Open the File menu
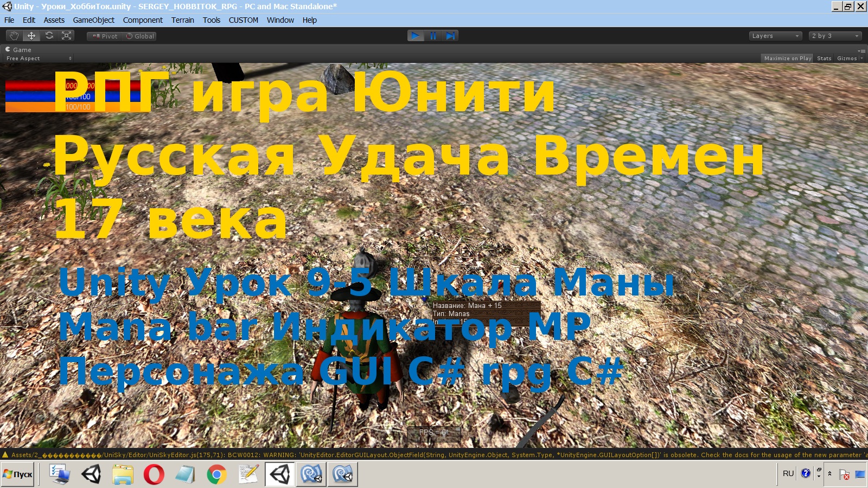The height and width of the screenshot is (488, 868). coord(9,20)
